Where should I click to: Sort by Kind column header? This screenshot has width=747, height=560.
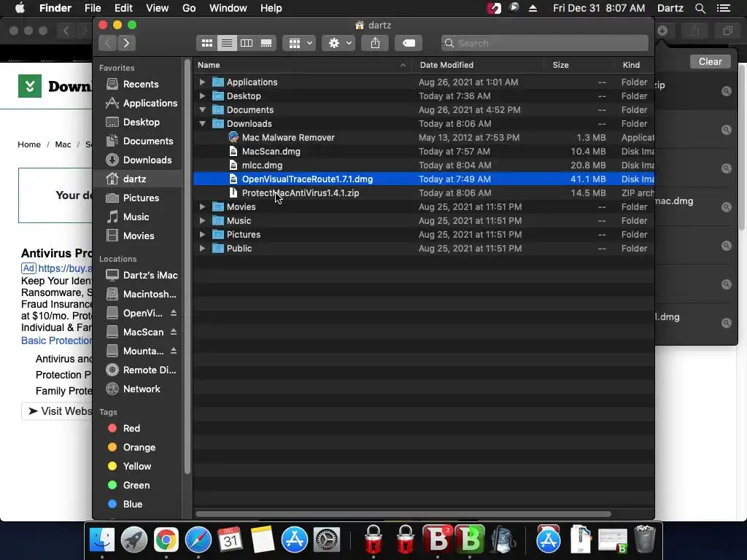click(x=634, y=65)
